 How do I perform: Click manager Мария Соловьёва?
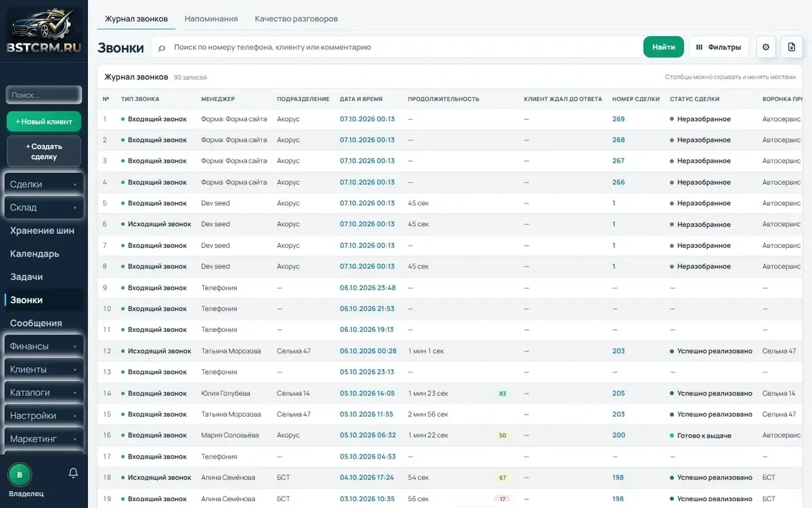(230, 436)
